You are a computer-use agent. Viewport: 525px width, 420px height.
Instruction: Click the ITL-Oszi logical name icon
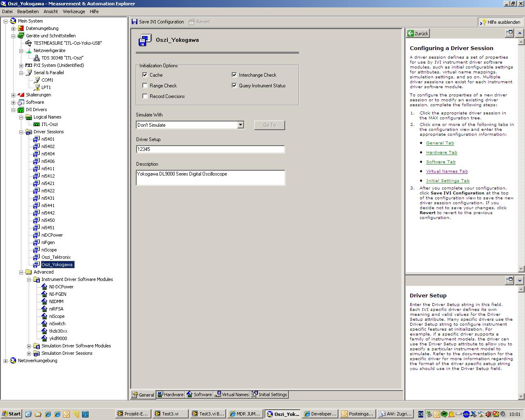37,124
